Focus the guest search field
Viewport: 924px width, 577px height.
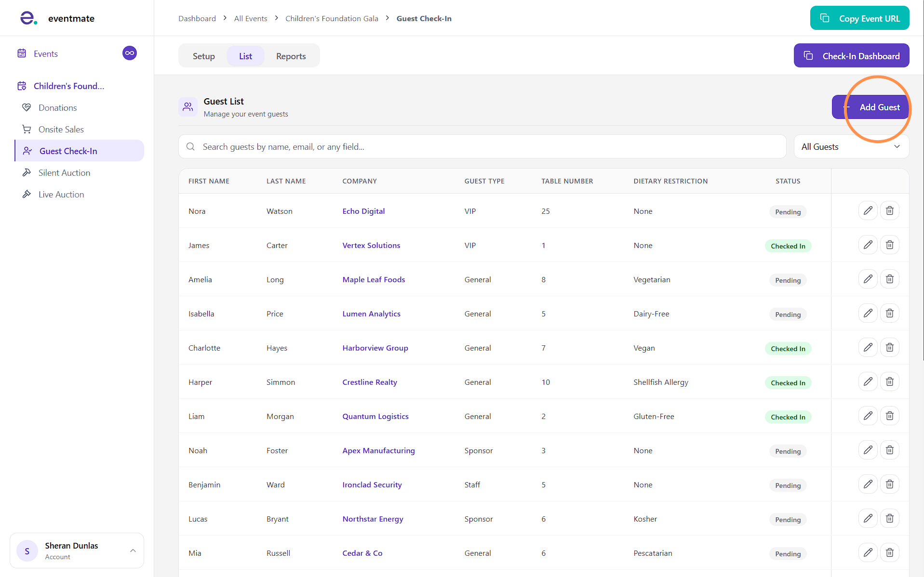click(482, 147)
